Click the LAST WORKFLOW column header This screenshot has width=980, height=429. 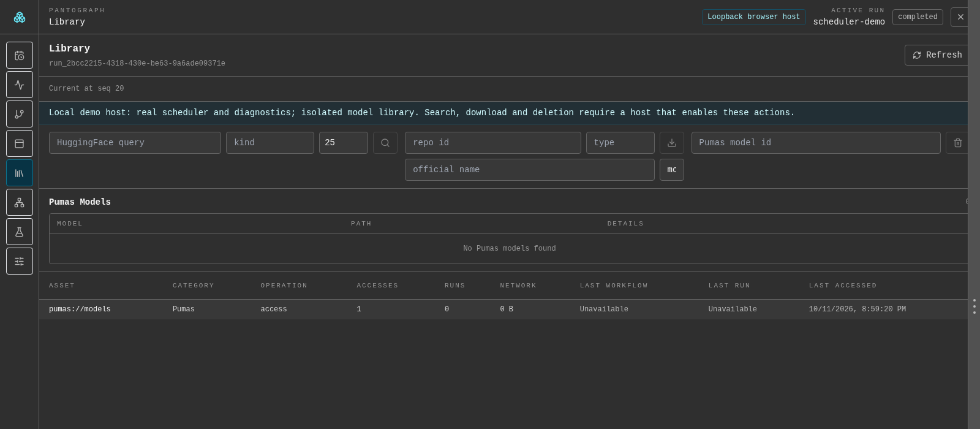[x=614, y=286]
